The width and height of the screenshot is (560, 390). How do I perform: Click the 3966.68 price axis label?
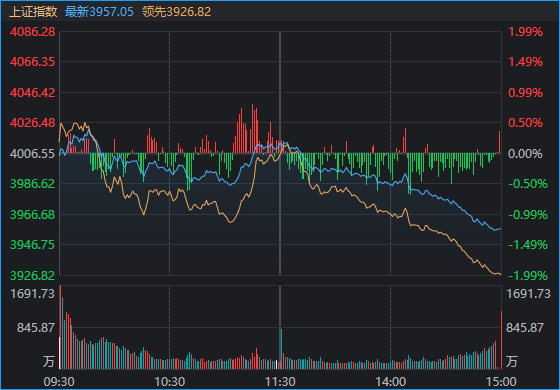coord(32,215)
